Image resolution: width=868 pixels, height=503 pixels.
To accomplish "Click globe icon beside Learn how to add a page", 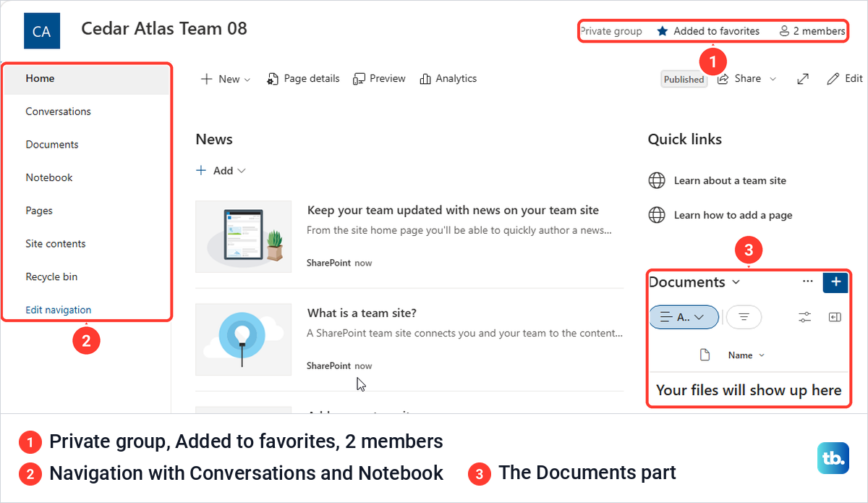I will tap(657, 215).
